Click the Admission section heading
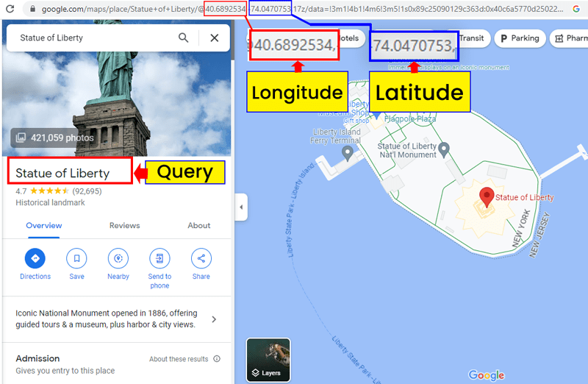588x384 pixels. pyautogui.click(x=37, y=358)
